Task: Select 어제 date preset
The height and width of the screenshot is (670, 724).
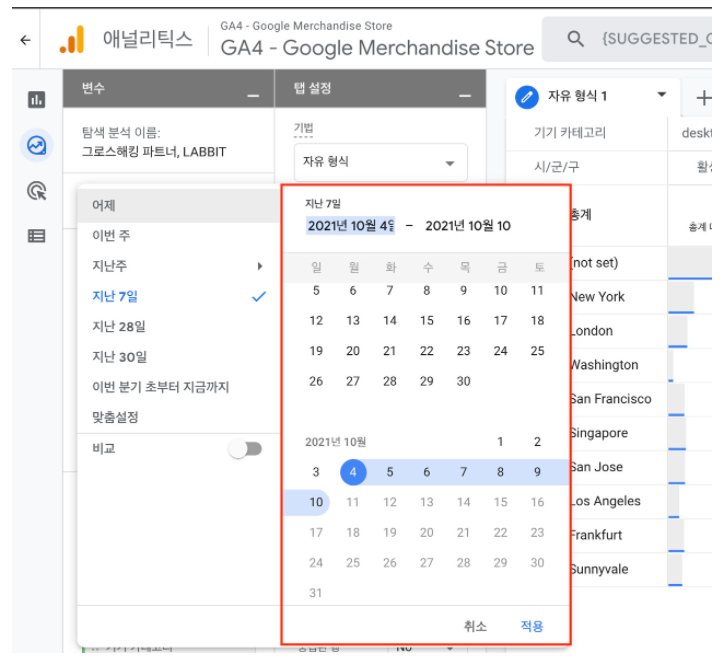Action: 179,205
